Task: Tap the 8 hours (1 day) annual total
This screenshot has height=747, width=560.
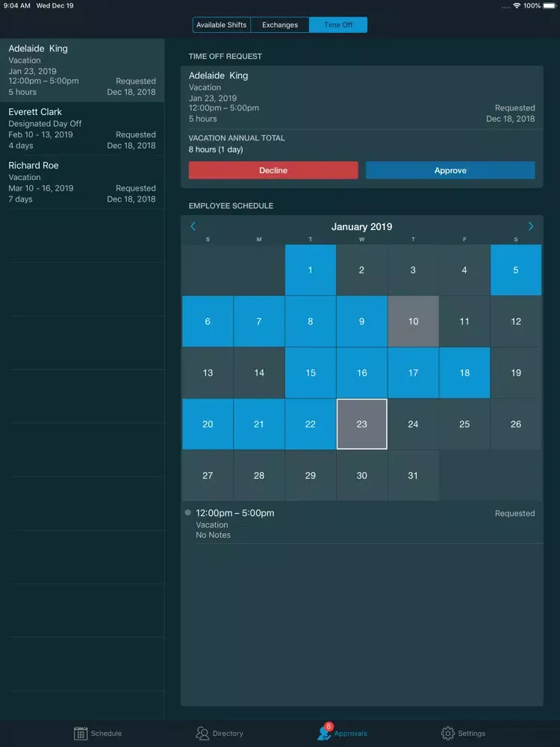Action: pos(216,149)
